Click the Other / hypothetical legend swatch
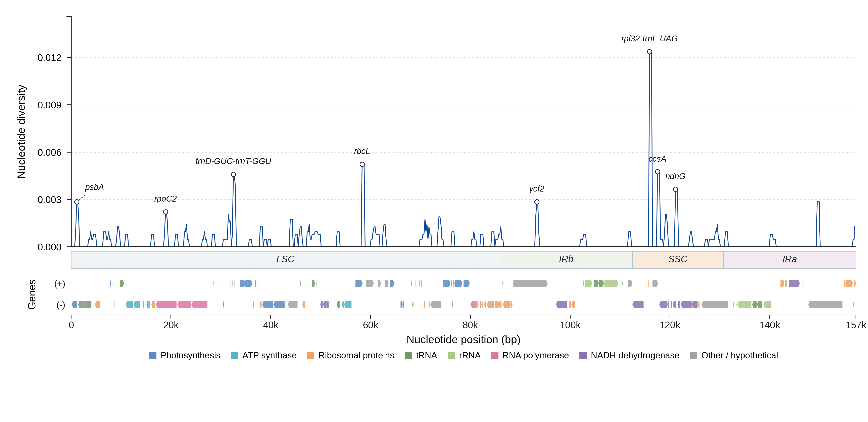868x422 pixels. click(x=693, y=355)
